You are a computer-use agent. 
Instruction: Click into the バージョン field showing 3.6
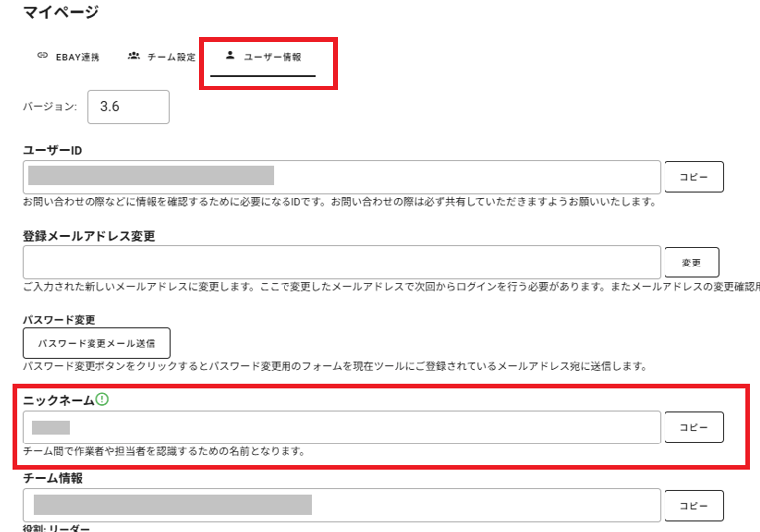[128, 108]
